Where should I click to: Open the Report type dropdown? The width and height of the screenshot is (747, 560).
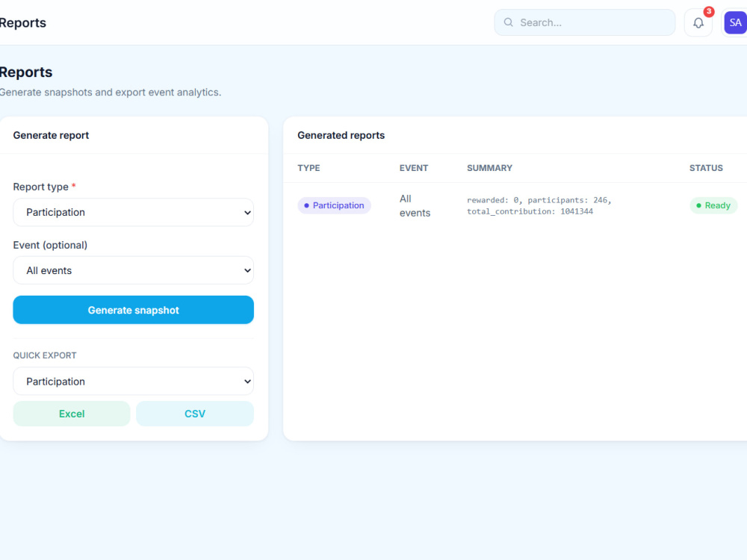[x=134, y=212]
